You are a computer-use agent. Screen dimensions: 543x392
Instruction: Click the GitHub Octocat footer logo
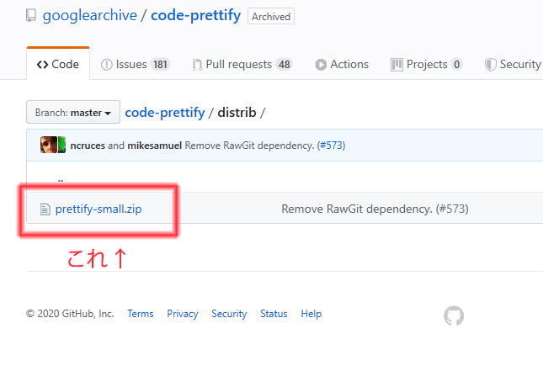[x=454, y=315]
